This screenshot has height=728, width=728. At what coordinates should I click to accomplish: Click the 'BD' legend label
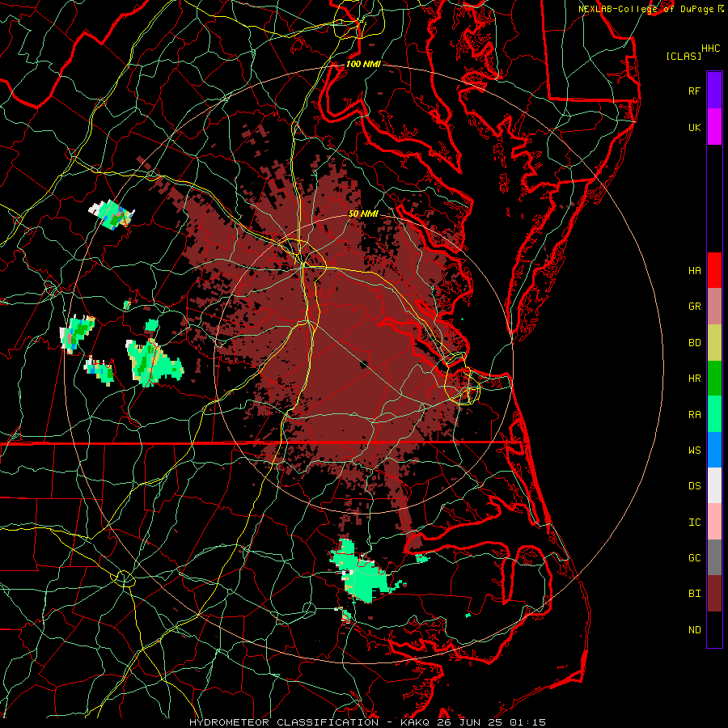[x=695, y=343]
